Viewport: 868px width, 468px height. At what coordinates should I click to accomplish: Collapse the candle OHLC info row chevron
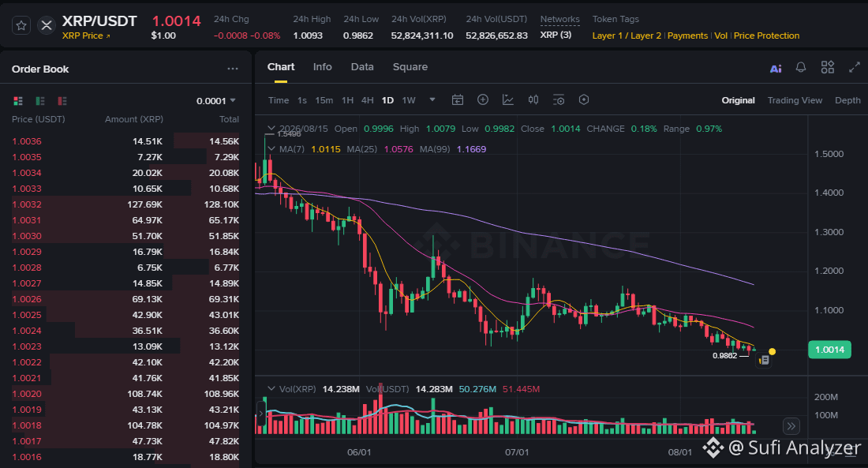coord(271,129)
